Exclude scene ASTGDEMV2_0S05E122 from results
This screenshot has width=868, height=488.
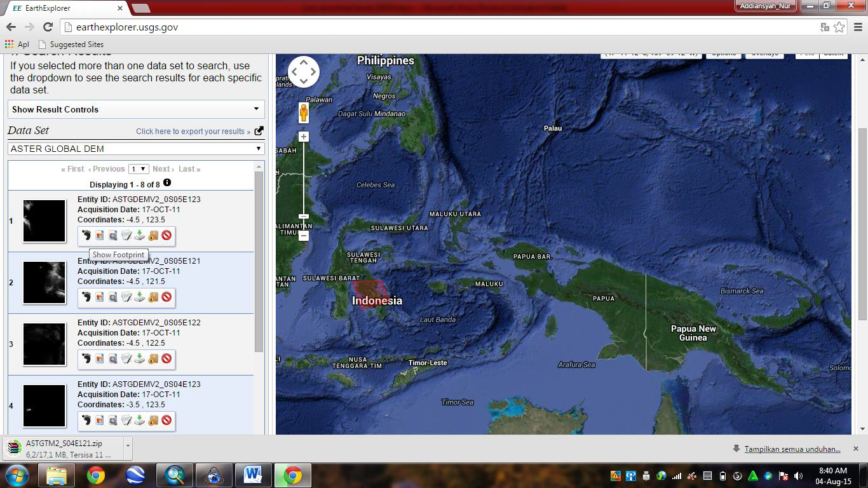click(166, 359)
